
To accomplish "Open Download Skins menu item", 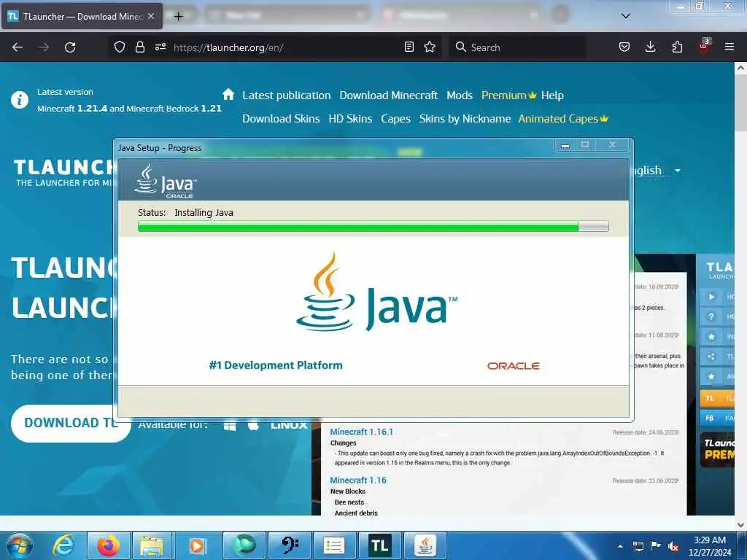I will (x=281, y=119).
